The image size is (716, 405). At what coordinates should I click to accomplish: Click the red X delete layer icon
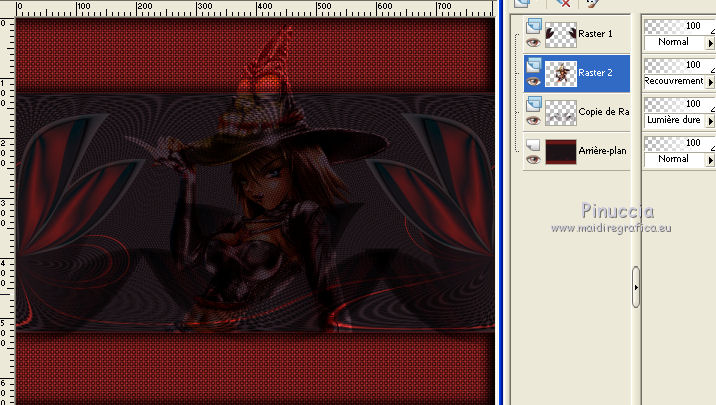pos(563,4)
